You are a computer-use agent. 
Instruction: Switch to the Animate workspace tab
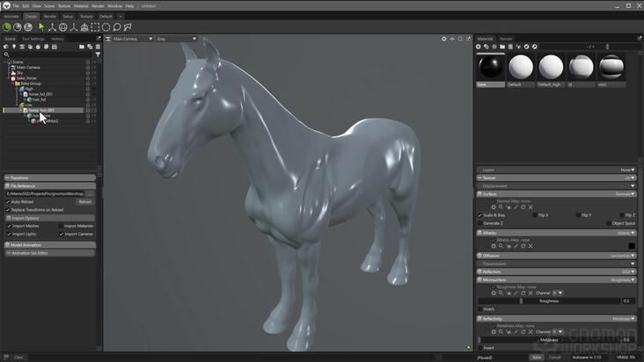(x=11, y=17)
